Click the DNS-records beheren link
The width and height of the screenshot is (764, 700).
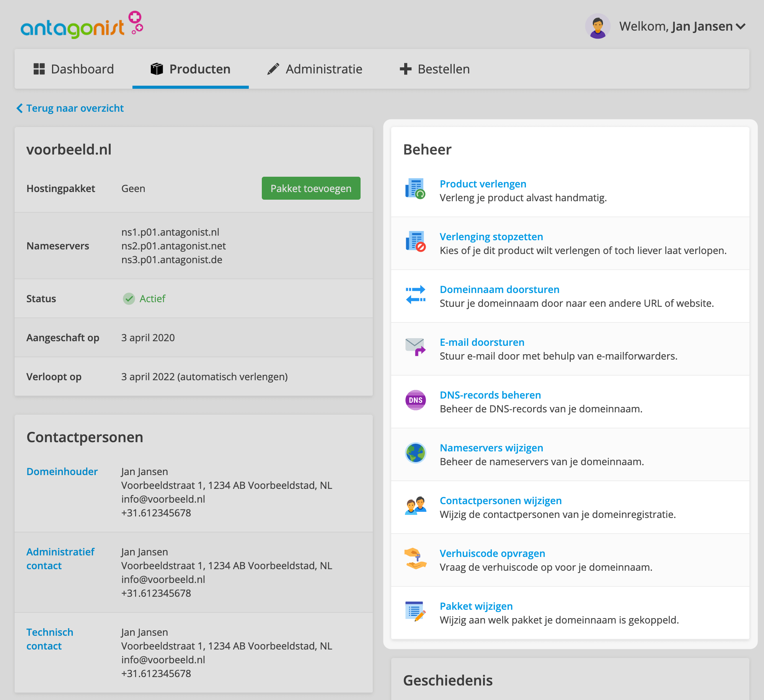click(490, 395)
